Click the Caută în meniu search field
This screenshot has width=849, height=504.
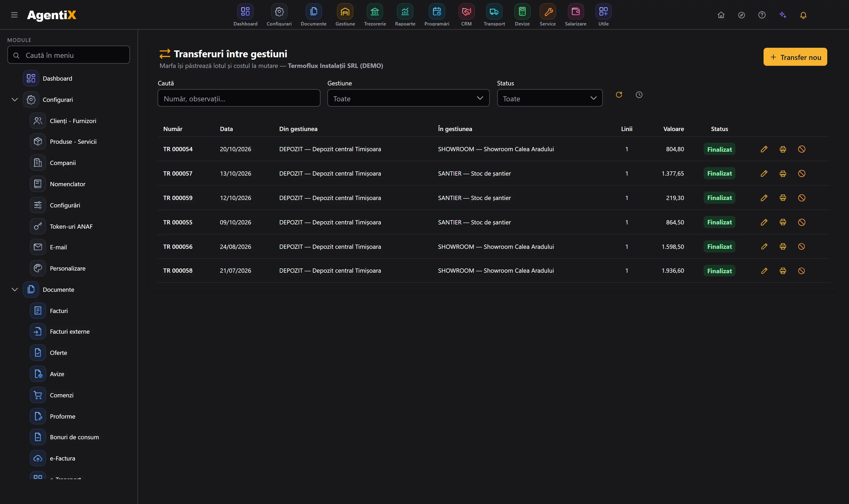coord(69,55)
